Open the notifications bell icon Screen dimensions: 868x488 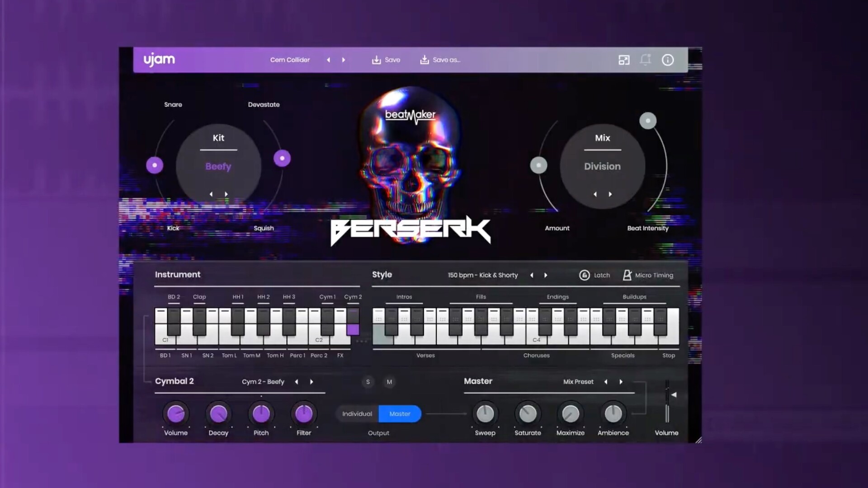click(646, 60)
